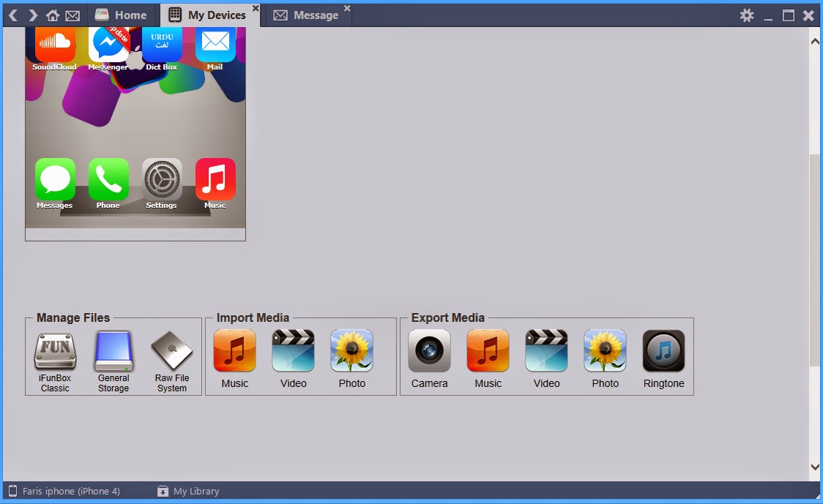Click scrollbar down arrow
This screenshot has width=823, height=504.
(x=815, y=467)
